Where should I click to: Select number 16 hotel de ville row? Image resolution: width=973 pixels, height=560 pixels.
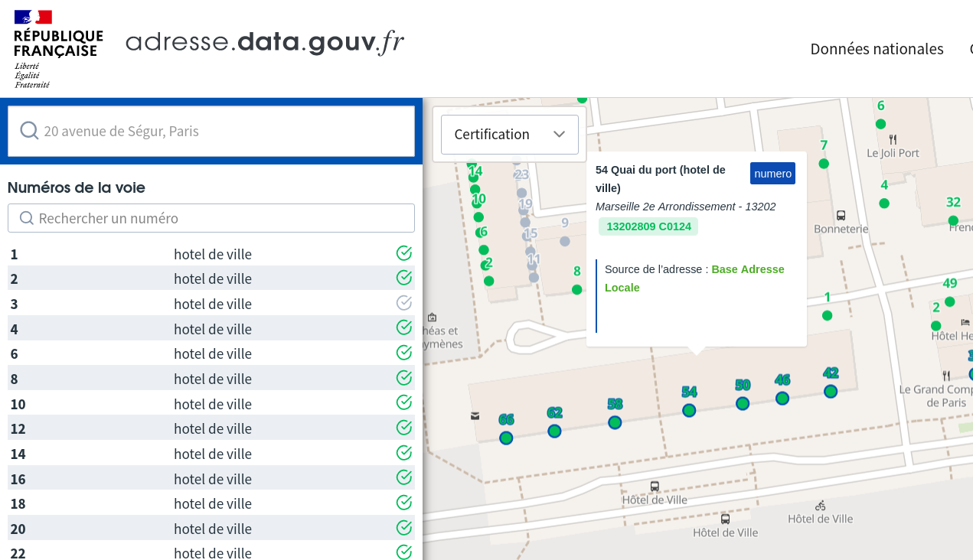click(211, 479)
